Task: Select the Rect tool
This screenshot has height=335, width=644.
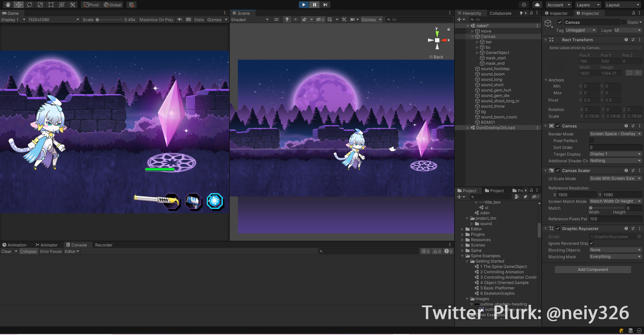Action: [51, 5]
